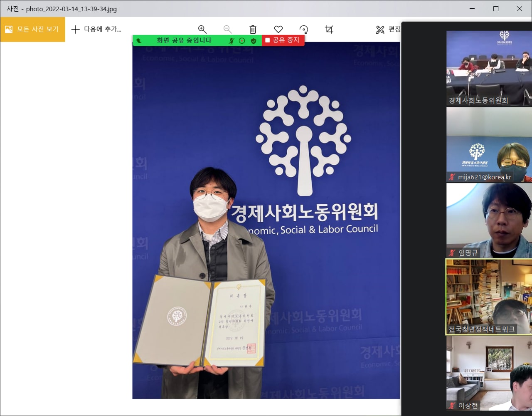This screenshot has width=532, height=416.
Task: Click the 다음에 추가 option
Action: (96, 29)
